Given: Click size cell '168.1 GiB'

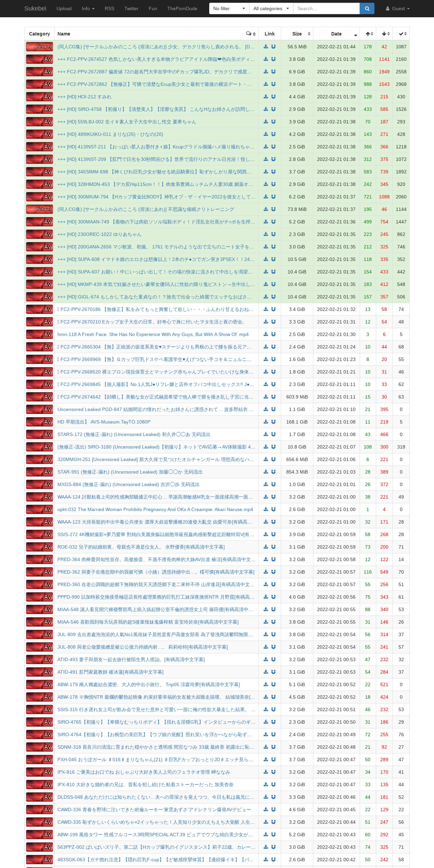Looking at the screenshot, I should pyautogui.click(x=297, y=422).
